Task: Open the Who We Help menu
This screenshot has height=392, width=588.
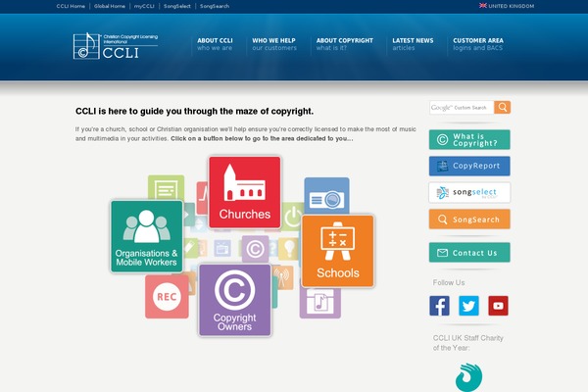Action: point(274,44)
